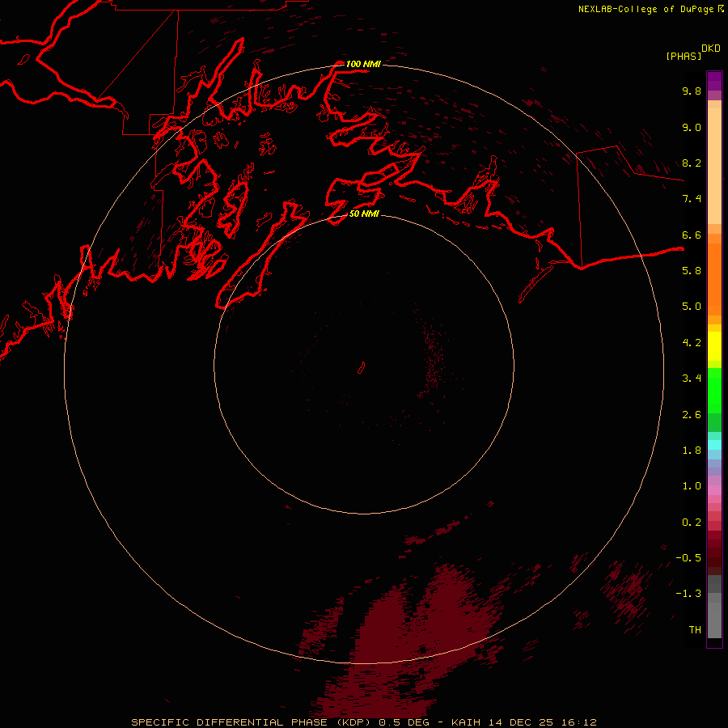Click the 8.2 scale value
This screenshot has height=728, width=728.
coord(692,163)
